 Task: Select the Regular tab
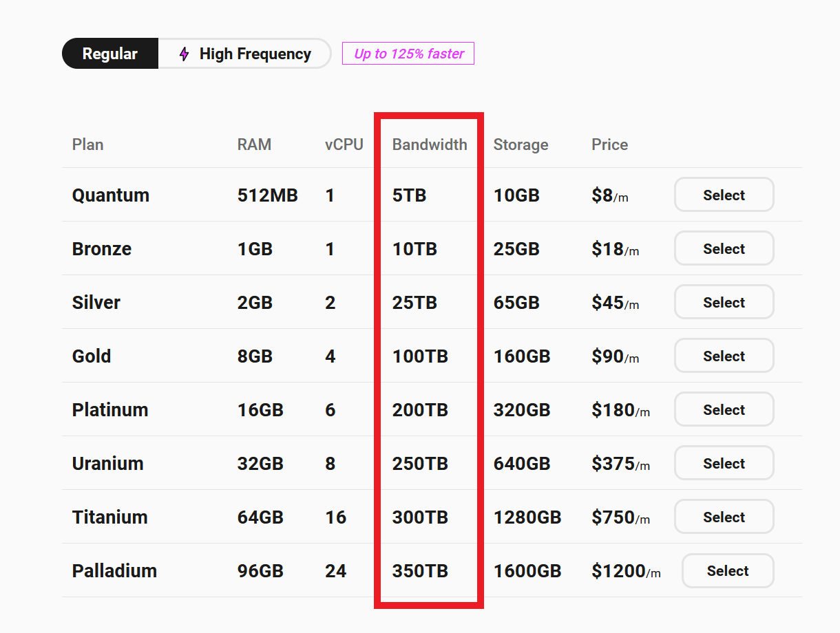pyautogui.click(x=110, y=53)
